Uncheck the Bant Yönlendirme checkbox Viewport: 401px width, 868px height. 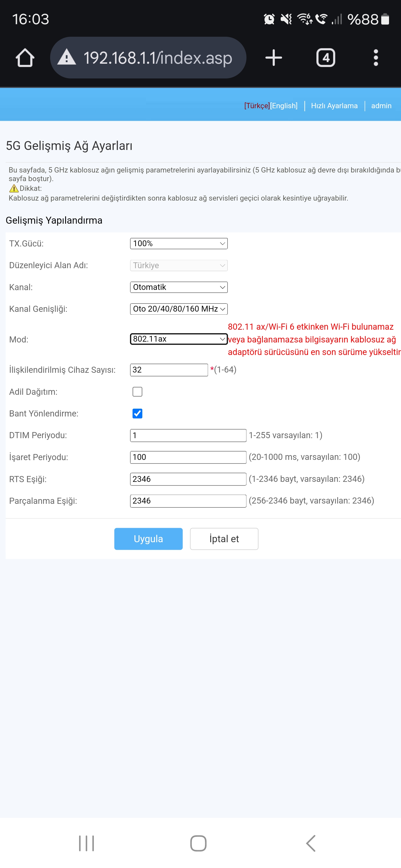(x=137, y=413)
